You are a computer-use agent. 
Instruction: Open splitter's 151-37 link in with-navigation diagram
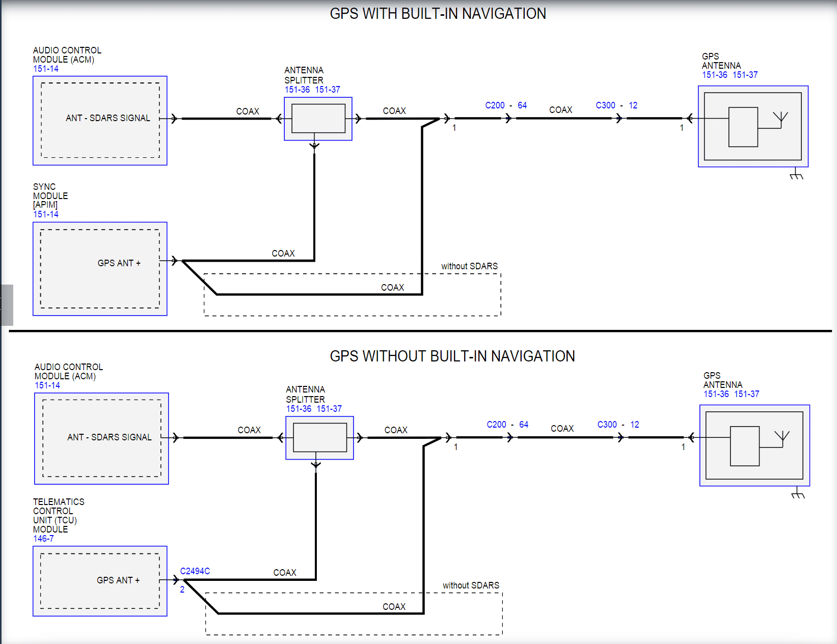pyautogui.click(x=328, y=90)
